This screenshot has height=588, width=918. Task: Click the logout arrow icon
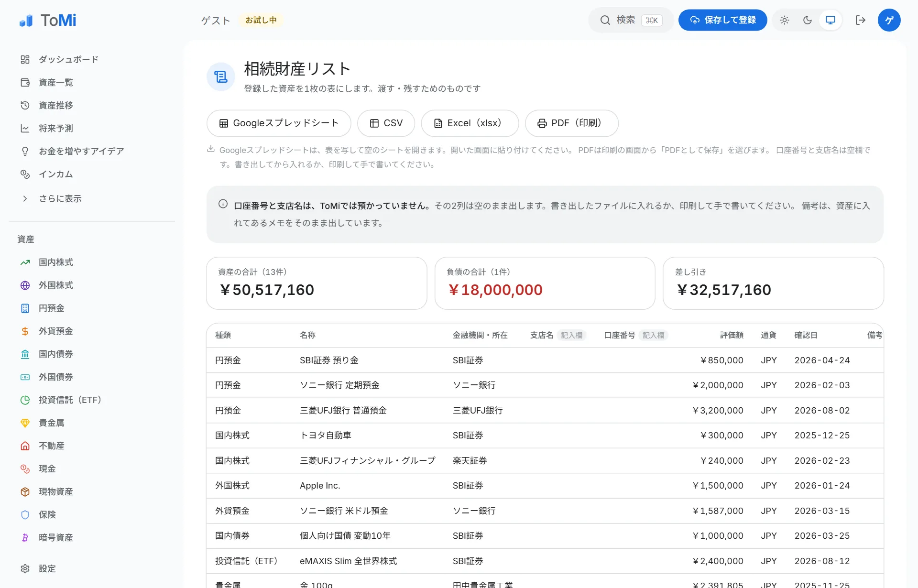click(x=861, y=20)
